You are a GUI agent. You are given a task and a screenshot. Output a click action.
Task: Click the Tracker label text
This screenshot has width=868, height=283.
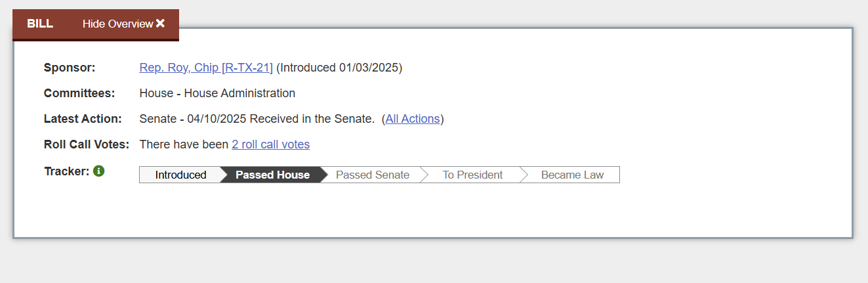click(66, 171)
